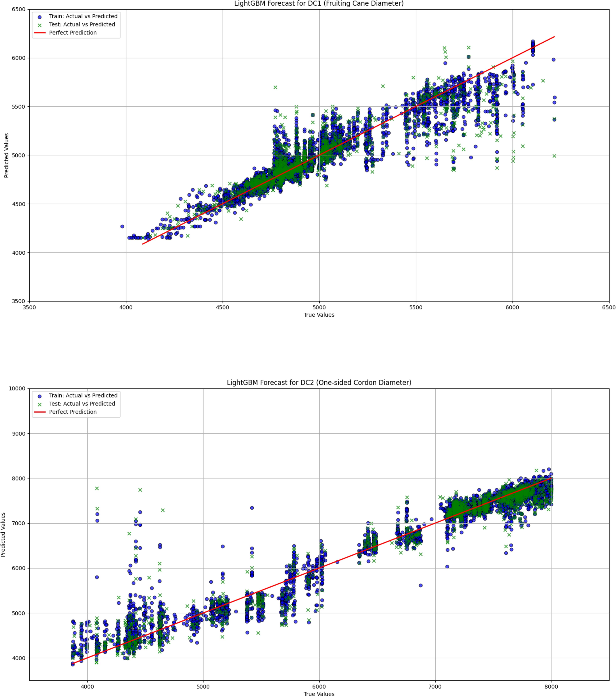Click the True Values label under DC1 chart
The height and width of the screenshot is (697, 616).
point(319,315)
